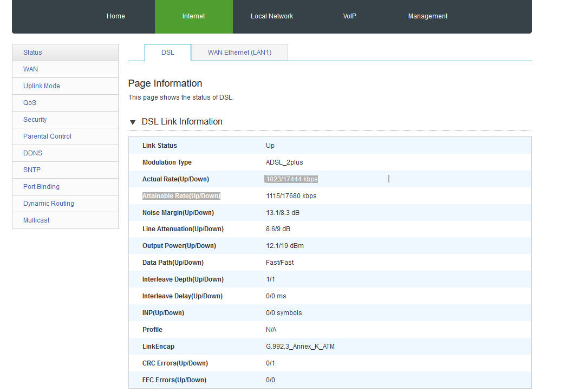Open Parental Control in sidebar

point(65,136)
